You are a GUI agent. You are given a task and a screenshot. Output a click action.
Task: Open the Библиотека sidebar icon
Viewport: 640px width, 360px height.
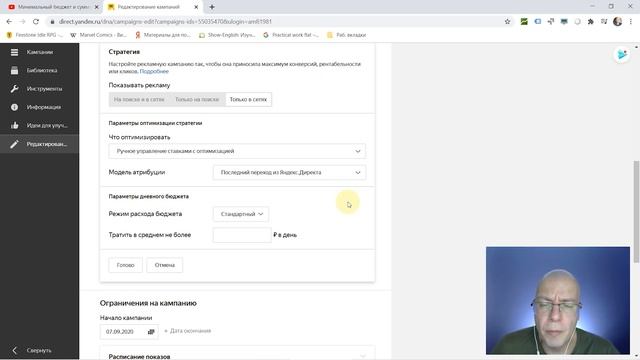(14, 70)
